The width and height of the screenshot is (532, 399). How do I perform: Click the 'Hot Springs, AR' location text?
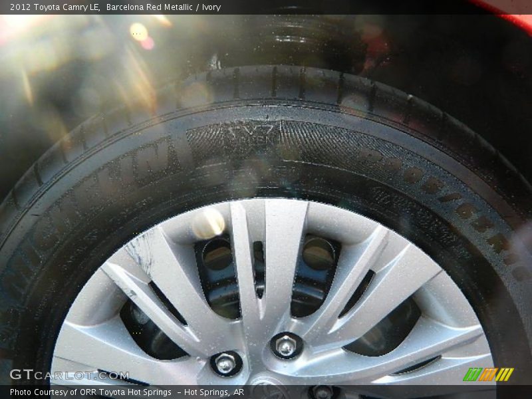click(214, 392)
